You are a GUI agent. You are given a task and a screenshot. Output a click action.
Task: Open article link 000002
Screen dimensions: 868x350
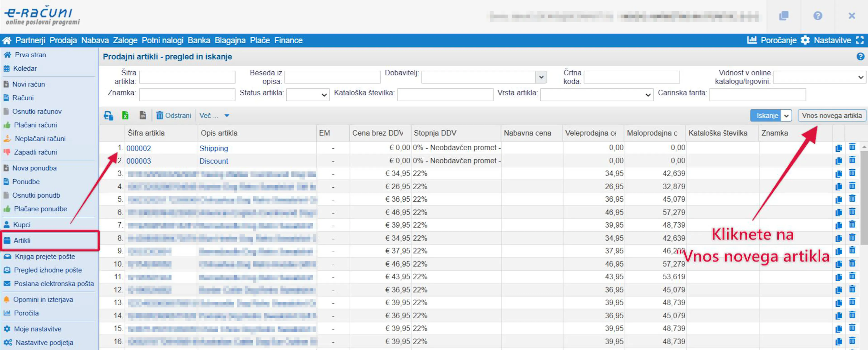click(x=139, y=148)
